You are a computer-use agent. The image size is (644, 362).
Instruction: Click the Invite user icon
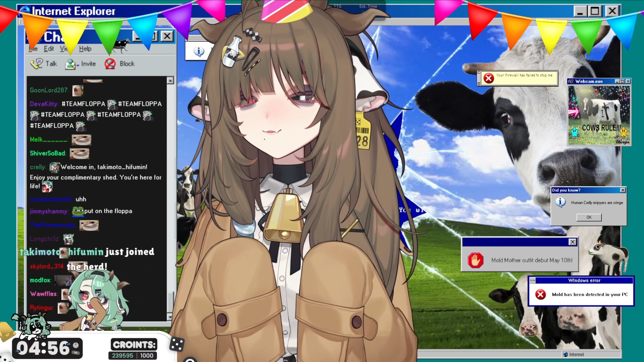click(70, 64)
